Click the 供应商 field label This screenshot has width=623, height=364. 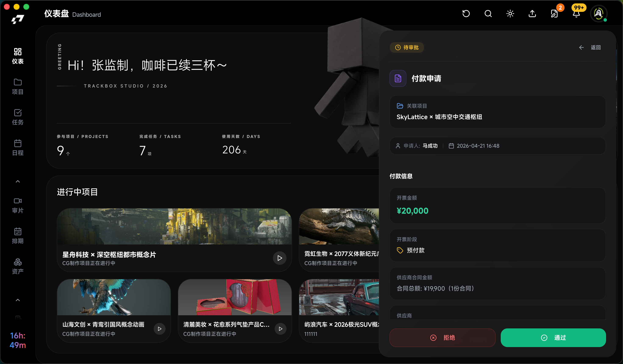pyautogui.click(x=404, y=315)
